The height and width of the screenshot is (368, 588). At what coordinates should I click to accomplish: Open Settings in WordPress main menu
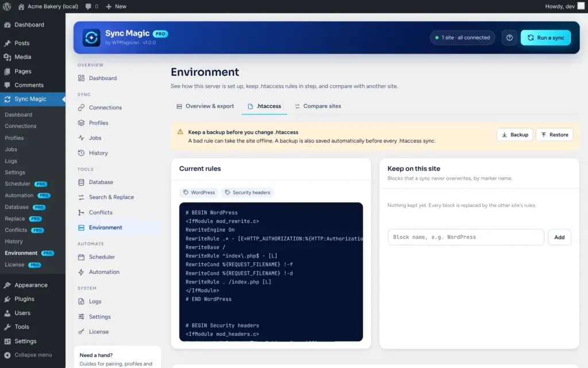(x=33, y=341)
